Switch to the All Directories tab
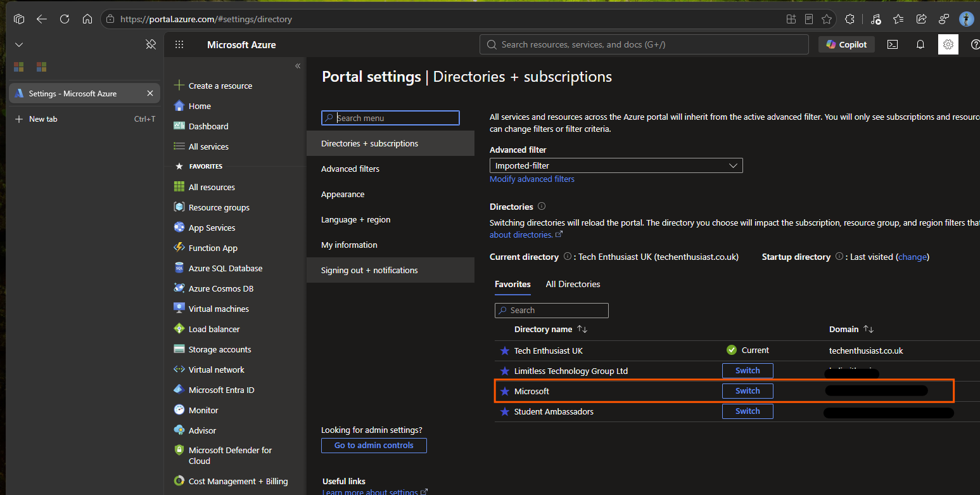The image size is (980, 495). [x=573, y=284]
